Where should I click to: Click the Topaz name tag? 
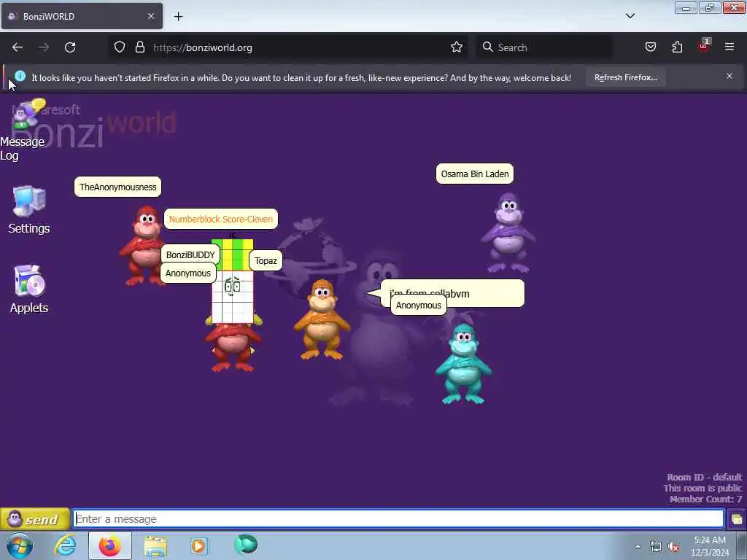click(x=266, y=260)
